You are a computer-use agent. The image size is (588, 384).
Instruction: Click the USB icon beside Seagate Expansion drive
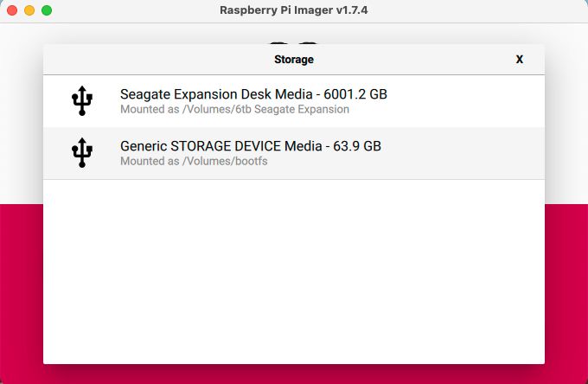82,101
